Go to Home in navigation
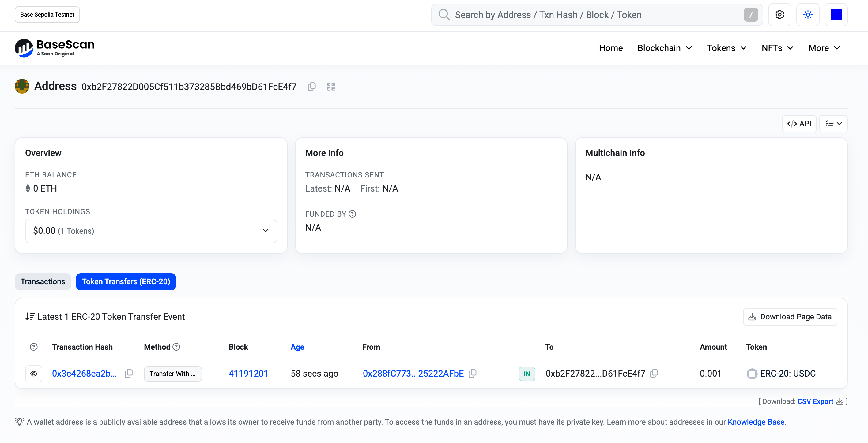 click(x=610, y=48)
